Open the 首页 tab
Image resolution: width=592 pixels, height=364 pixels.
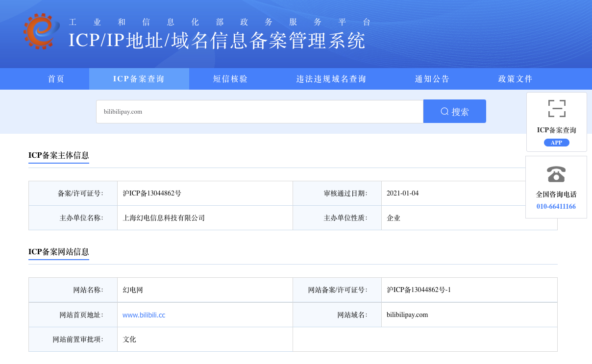[x=56, y=79]
